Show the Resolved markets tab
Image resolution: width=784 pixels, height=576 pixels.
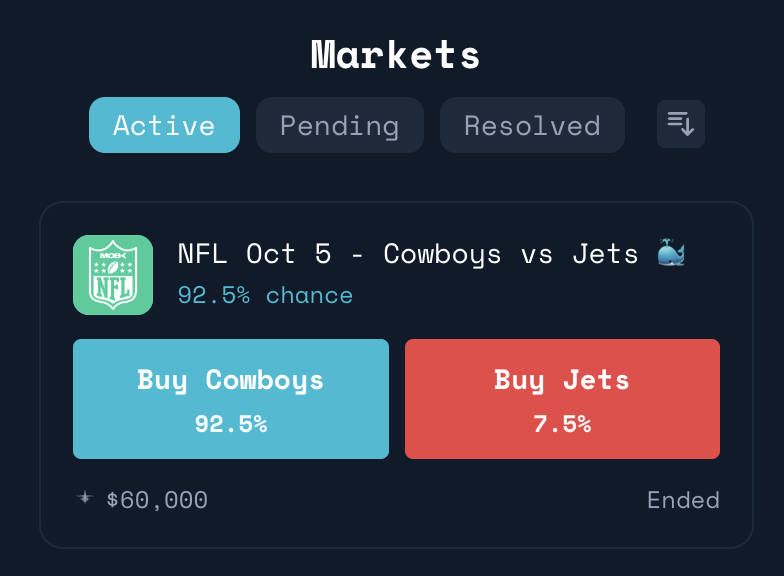coord(532,125)
